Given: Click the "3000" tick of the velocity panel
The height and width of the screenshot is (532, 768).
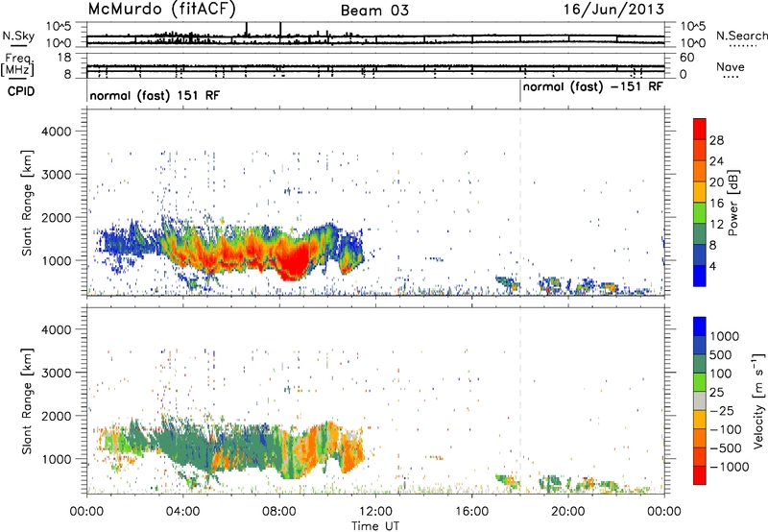Looking at the screenshot, I should click(56, 373).
